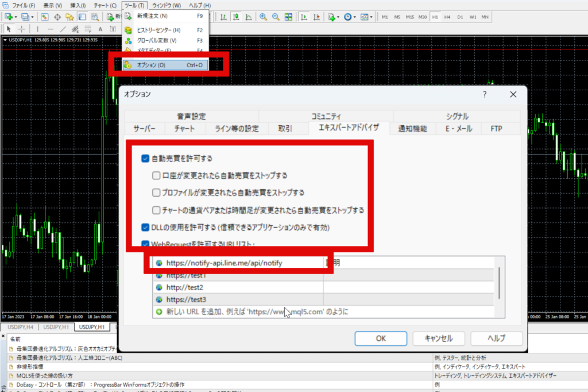
Task: Open the Periods clock icon
Action: pyautogui.click(x=348, y=17)
